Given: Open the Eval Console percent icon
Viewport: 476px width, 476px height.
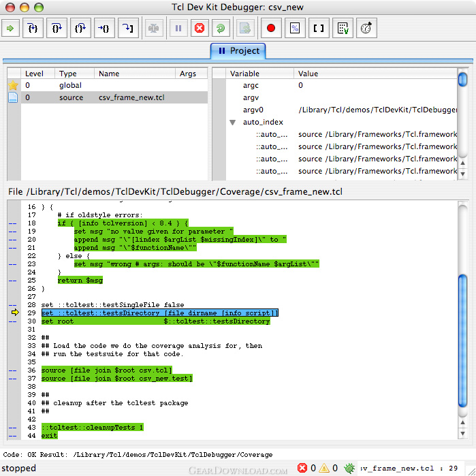Looking at the screenshot, I should pos(295,28).
